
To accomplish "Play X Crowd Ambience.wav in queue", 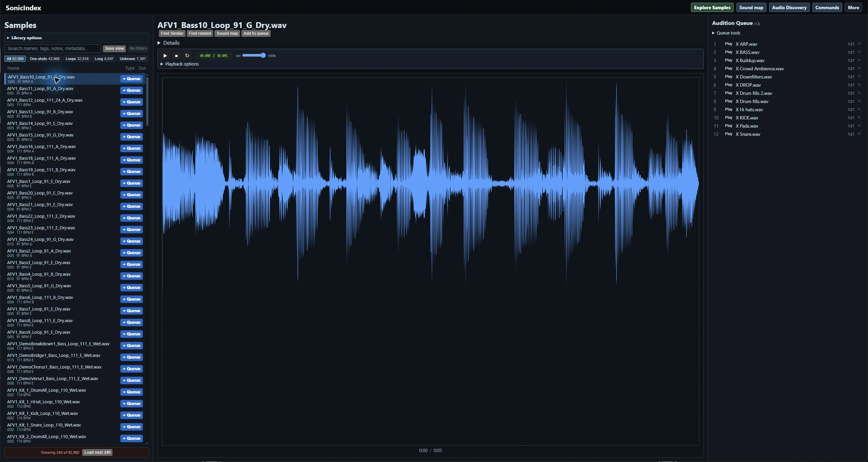I will coord(729,69).
